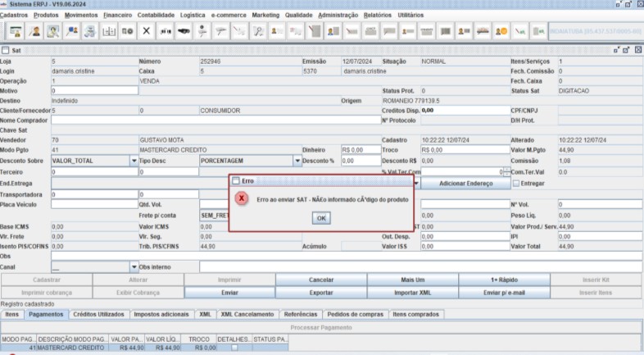Screen dimensions: 644x355
Task: Click the X icon in the toolbar
Action: click(146, 31)
